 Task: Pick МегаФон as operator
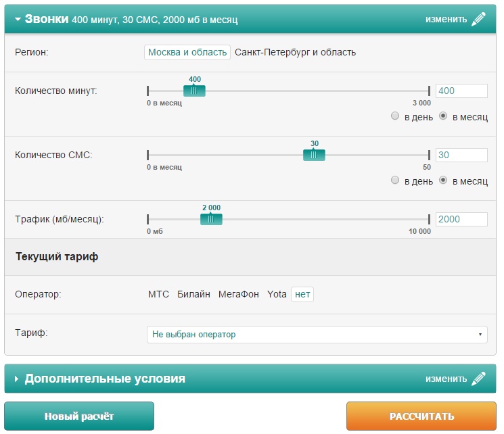tap(238, 295)
